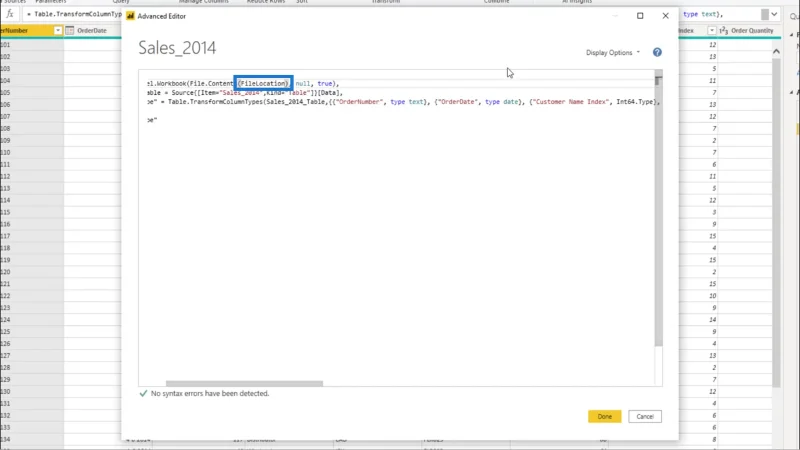800x450 pixels.
Task: Expand the formula bar dropdown chevron
Action: click(x=774, y=14)
